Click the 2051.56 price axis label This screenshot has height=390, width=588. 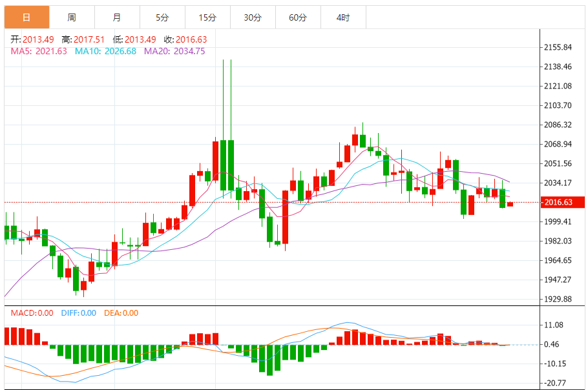tap(558, 163)
